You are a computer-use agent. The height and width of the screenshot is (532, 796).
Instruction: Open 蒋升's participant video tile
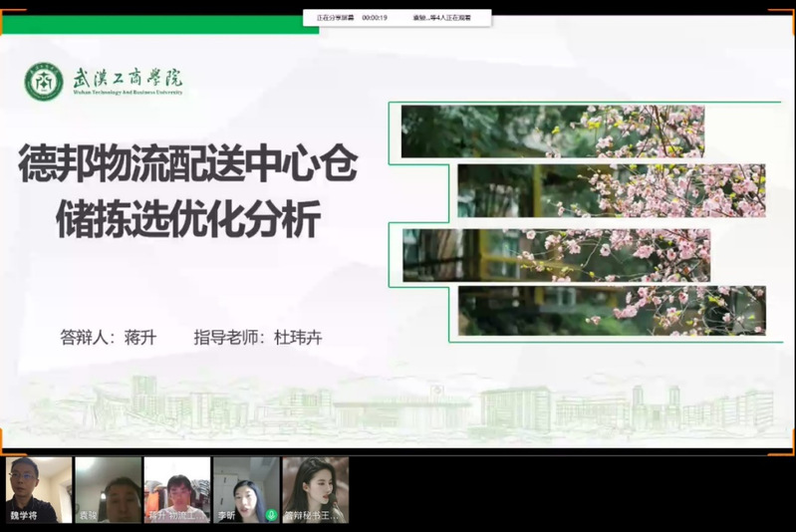176,489
